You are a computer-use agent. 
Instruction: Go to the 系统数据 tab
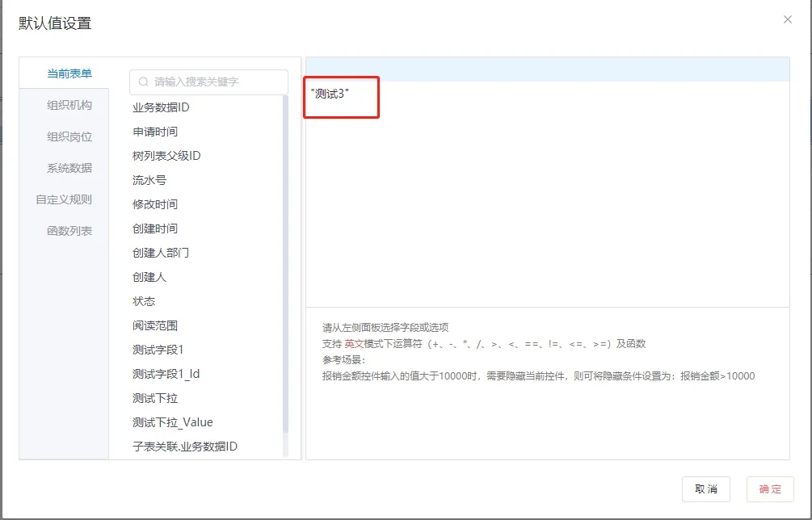tap(69, 168)
